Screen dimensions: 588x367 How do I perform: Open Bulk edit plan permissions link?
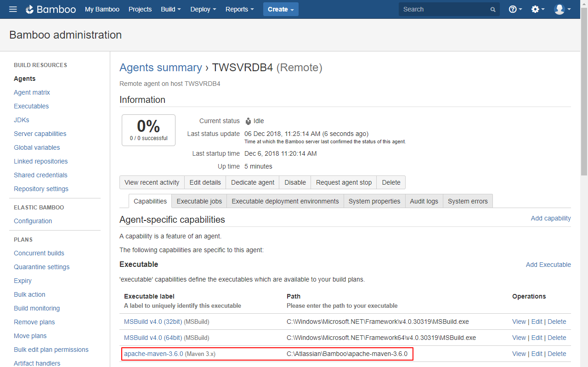[51, 350]
